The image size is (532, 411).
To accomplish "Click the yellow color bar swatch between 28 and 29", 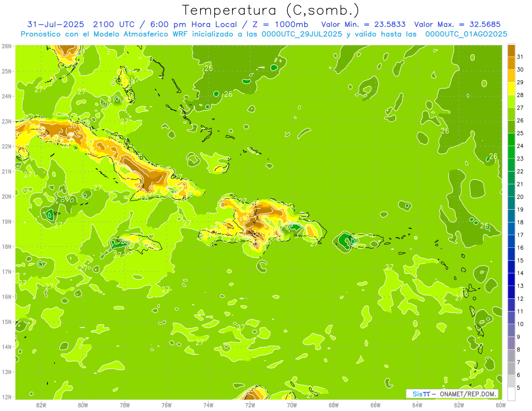I will (511, 89).
